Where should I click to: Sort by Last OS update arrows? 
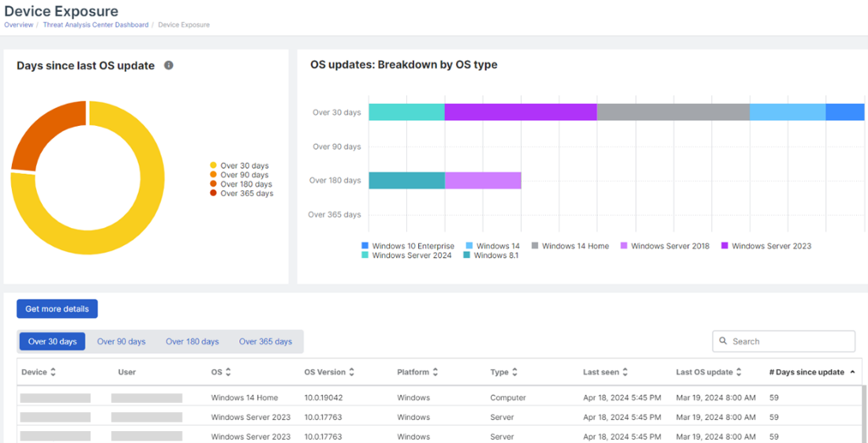(739, 372)
